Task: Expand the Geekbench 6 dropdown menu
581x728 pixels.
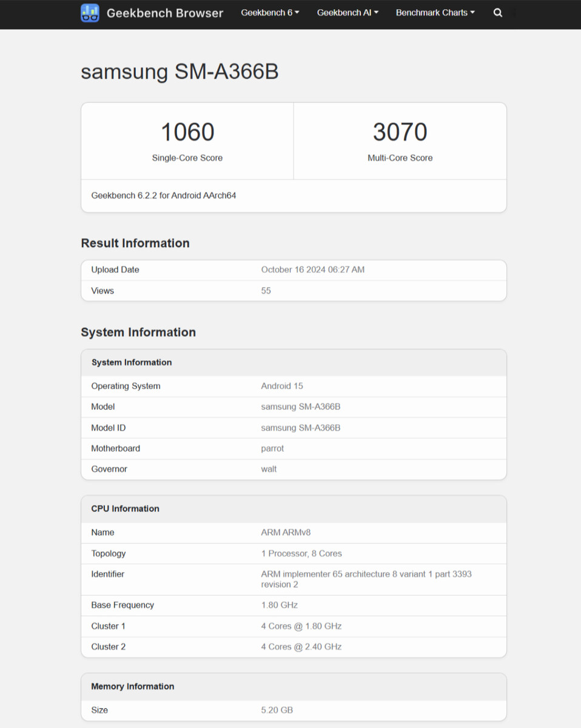Action: pos(270,13)
